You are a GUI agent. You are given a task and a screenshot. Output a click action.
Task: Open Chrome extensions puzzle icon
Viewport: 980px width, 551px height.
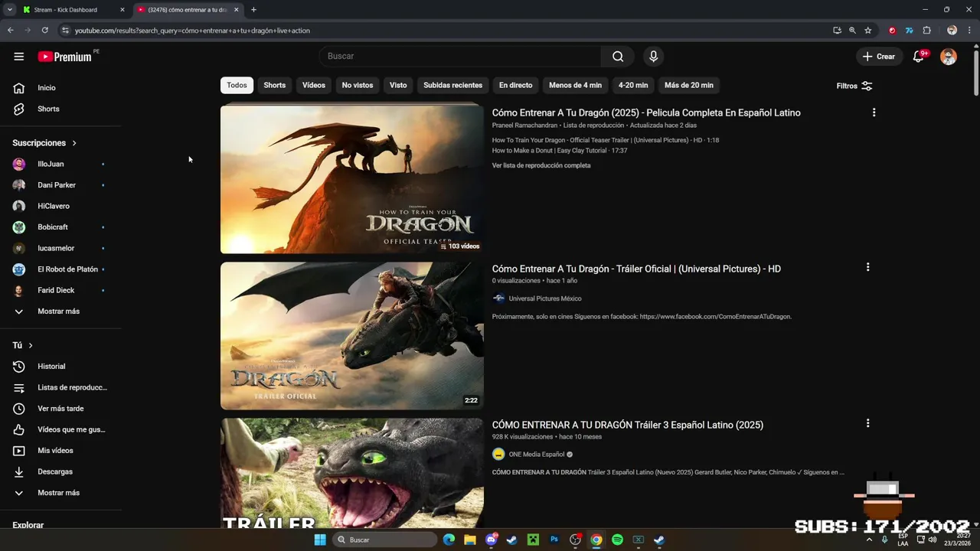pos(926,31)
